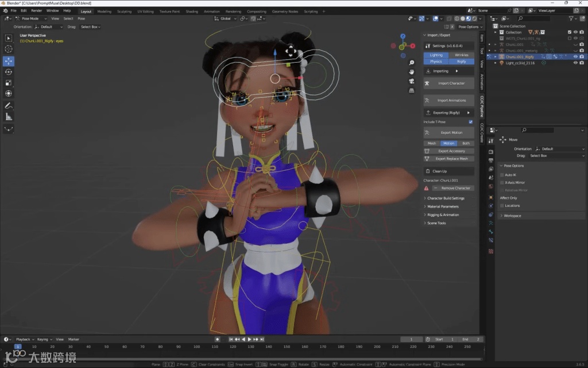
Task: Select the Measure ruler tool
Action: tap(8, 117)
